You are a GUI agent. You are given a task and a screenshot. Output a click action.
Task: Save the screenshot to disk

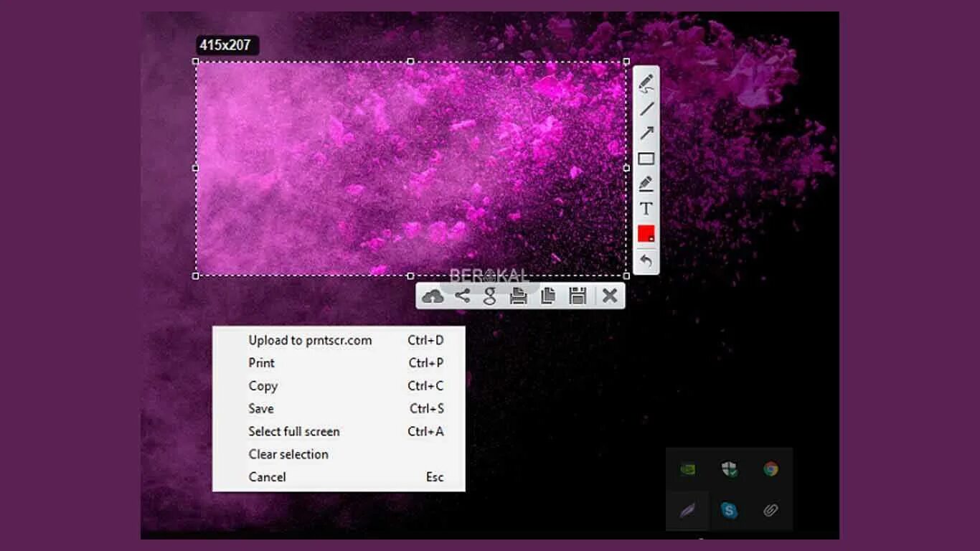tap(578, 294)
